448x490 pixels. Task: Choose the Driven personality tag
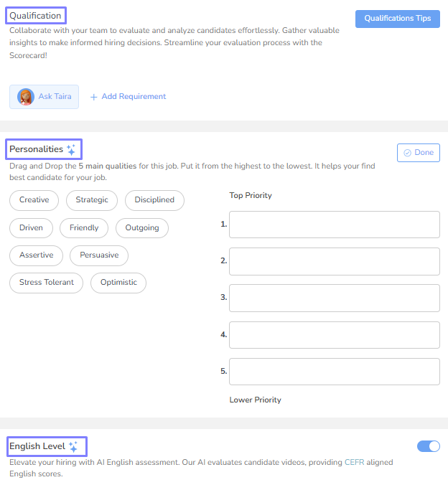click(31, 228)
